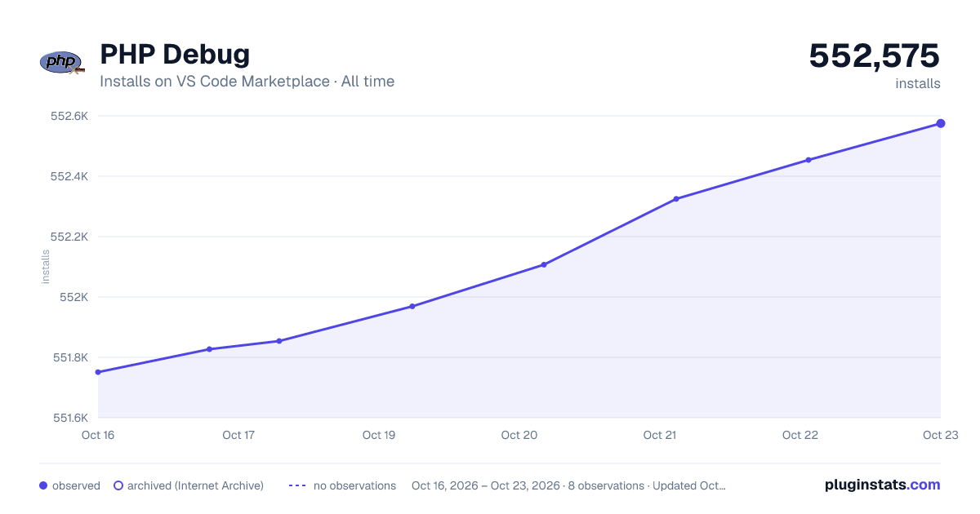Image resolution: width=980 pixels, height=514 pixels.
Task: Click the Oct 17 x-axis label
Action: pyautogui.click(x=238, y=435)
